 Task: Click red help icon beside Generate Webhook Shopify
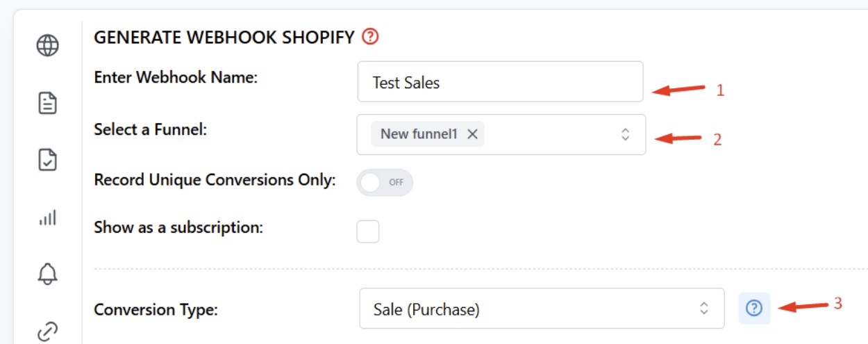tap(371, 37)
